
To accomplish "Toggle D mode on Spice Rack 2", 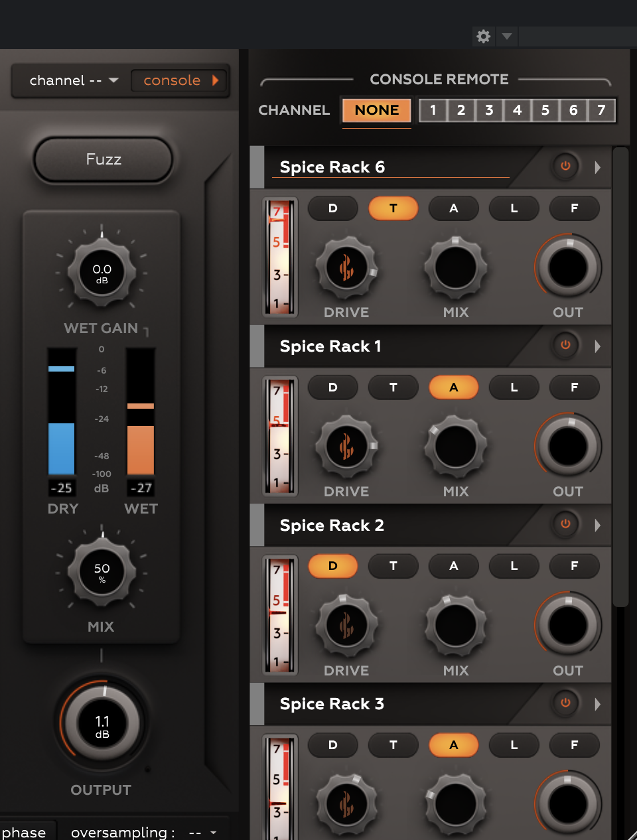I will point(333,566).
